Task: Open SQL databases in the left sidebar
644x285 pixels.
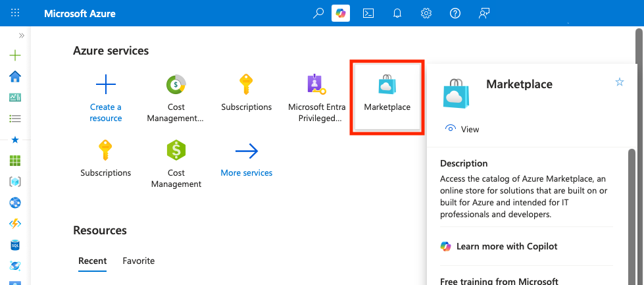Action: [x=15, y=245]
